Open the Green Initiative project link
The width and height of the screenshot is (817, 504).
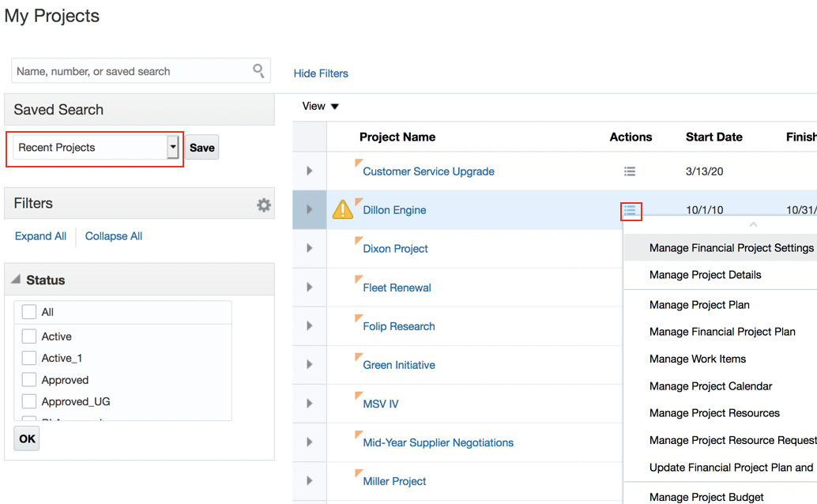pyautogui.click(x=399, y=365)
